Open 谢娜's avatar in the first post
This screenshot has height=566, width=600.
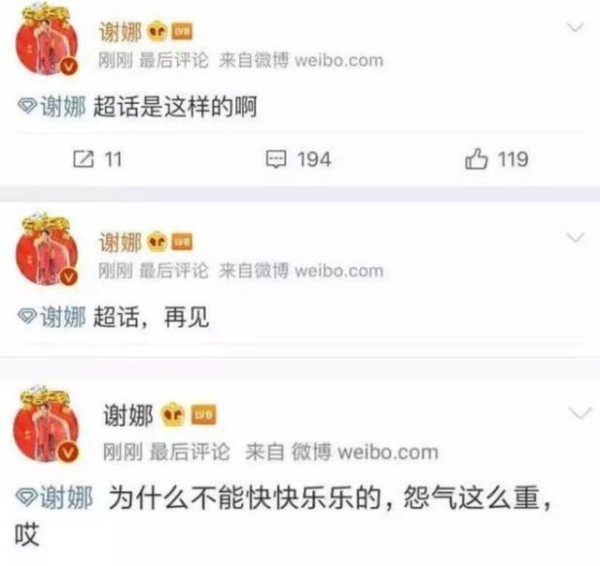[47, 40]
